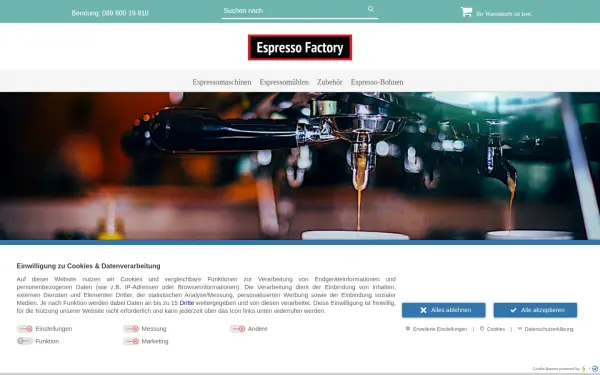Open the Erweiterte Einstellungen link
Screen dimensions: 600x375
coord(440,329)
